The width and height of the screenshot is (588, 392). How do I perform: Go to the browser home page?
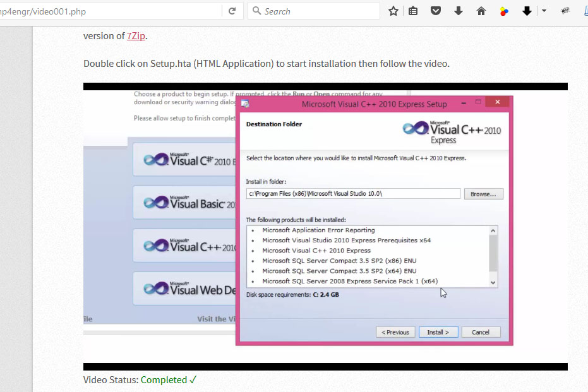pos(481,11)
